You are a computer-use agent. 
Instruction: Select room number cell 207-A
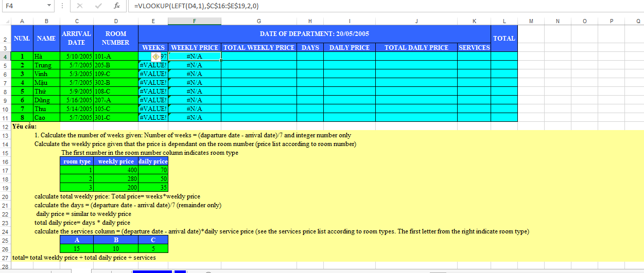tap(116, 100)
